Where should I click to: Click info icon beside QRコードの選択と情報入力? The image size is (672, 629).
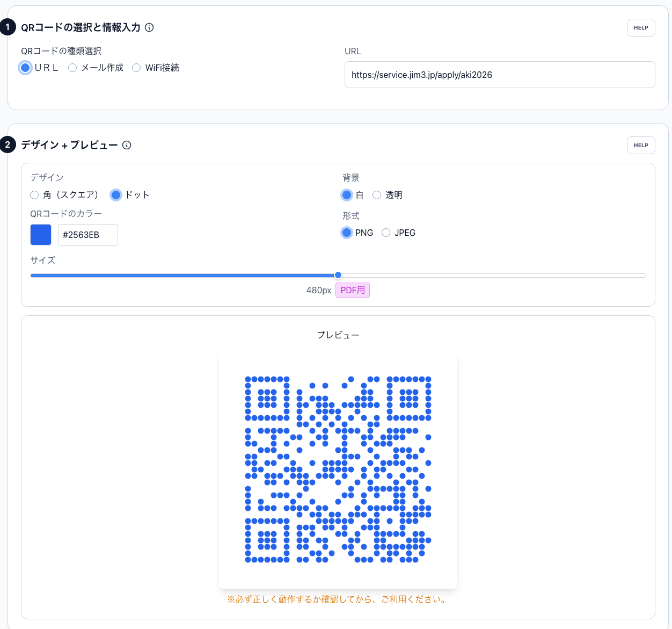[149, 27]
